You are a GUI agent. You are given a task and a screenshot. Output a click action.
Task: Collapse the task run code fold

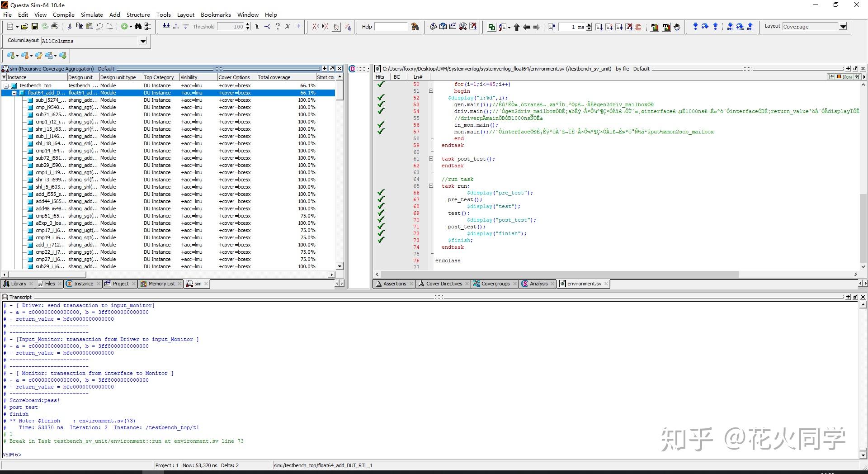pos(431,186)
